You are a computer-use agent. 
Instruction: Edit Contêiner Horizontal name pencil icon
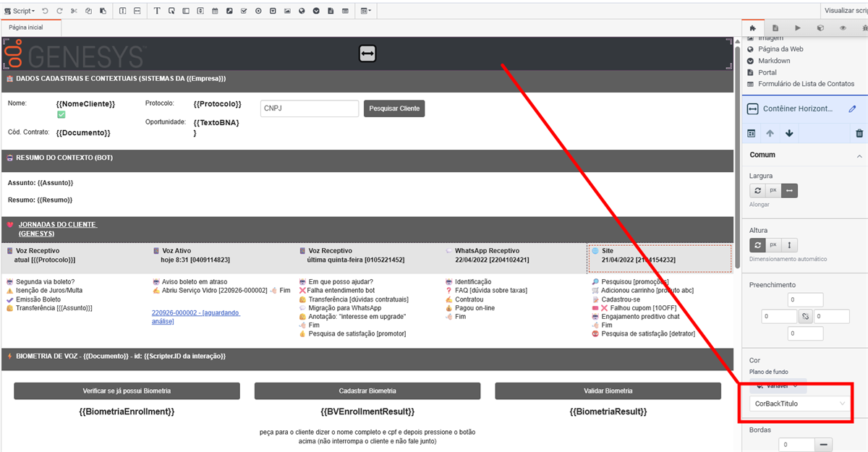click(852, 108)
